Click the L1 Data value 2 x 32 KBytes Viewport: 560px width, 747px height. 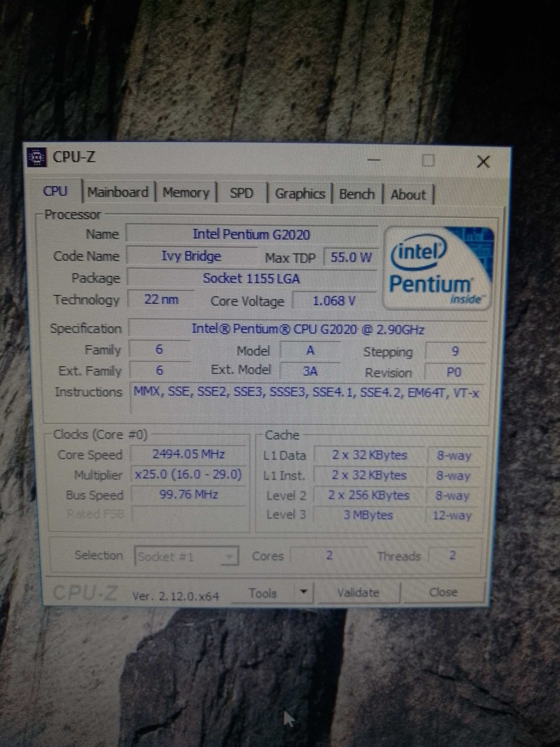click(x=369, y=455)
